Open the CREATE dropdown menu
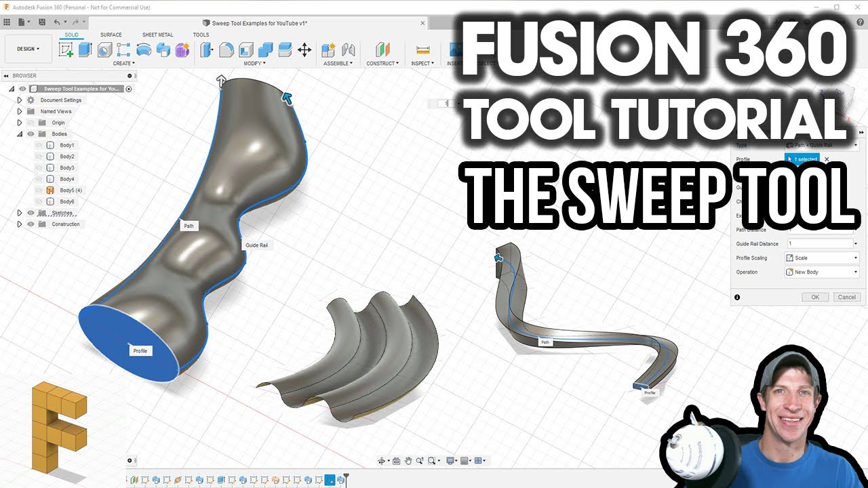This screenshot has height=488, width=868. [124, 64]
